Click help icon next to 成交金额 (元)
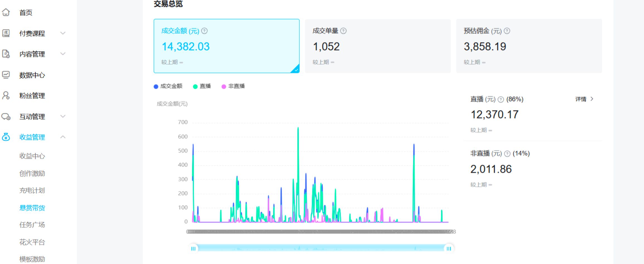The image size is (644, 264). coord(204,31)
